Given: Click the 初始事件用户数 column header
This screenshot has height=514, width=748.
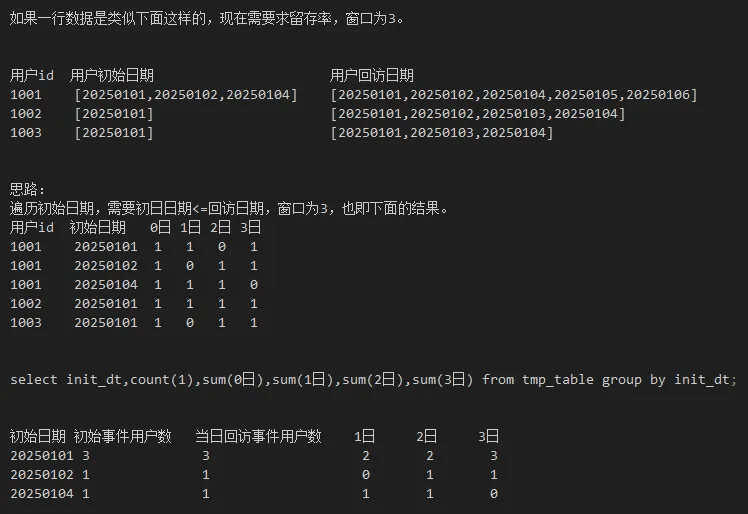Looking at the screenshot, I should pos(123,436).
